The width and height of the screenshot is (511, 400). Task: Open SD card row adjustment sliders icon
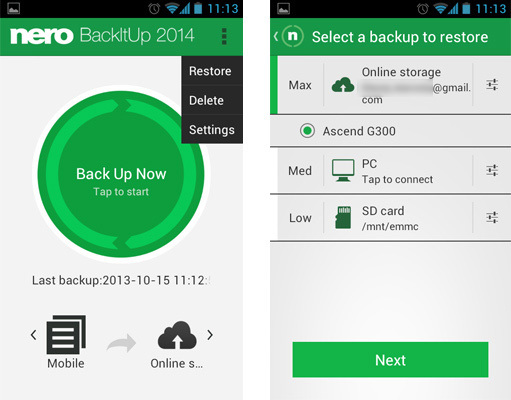[x=492, y=217]
